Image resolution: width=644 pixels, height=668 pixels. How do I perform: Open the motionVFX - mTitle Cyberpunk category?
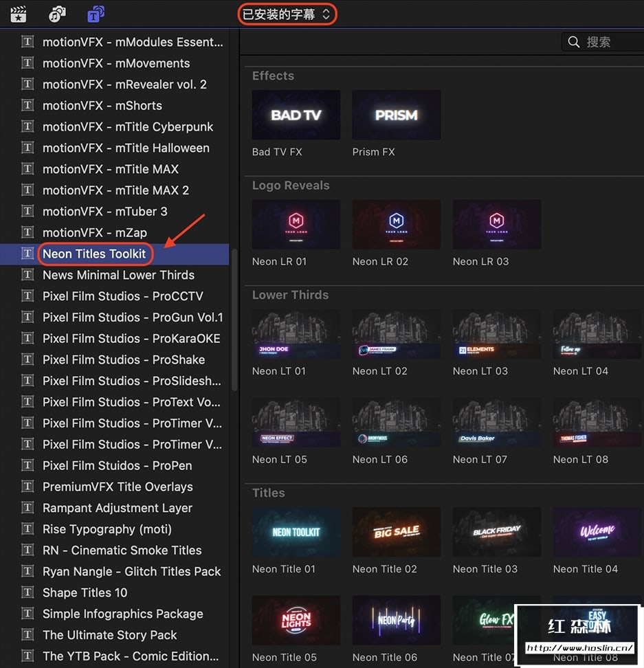[115, 126]
